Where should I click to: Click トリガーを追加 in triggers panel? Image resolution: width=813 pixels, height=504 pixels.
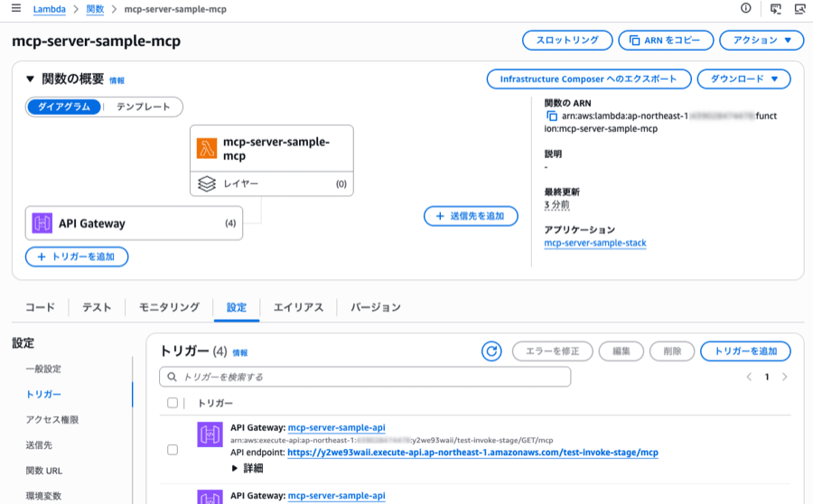coord(745,351)
